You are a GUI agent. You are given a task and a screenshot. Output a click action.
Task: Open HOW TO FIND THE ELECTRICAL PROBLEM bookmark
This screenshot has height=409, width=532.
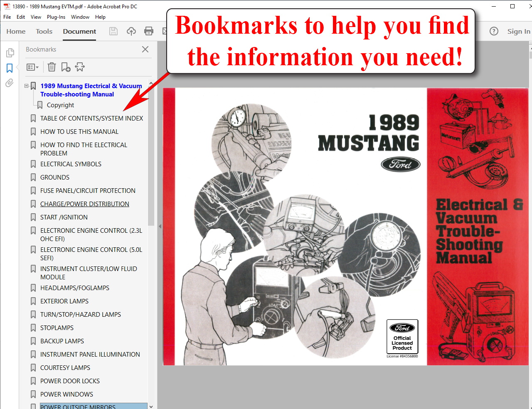pos(84,149)
